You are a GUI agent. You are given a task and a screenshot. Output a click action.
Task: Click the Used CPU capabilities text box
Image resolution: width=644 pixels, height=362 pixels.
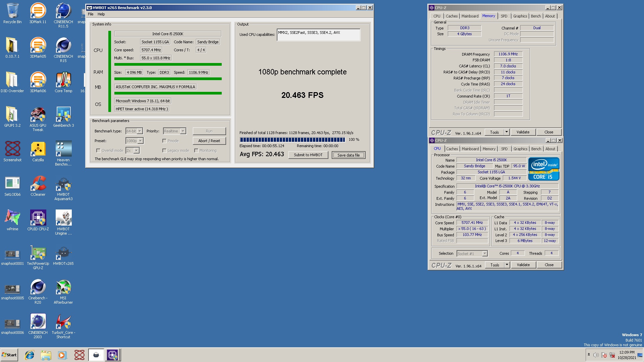tap(318, 35)
